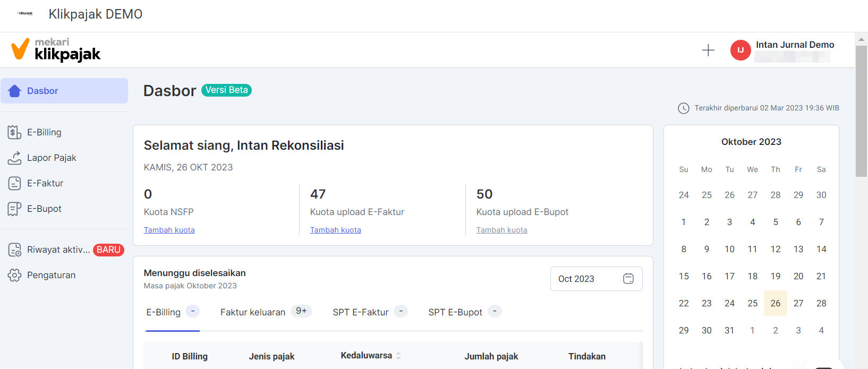
Task: Click the vertical page scrollbar thumb
Action: [x=861, y=110]
